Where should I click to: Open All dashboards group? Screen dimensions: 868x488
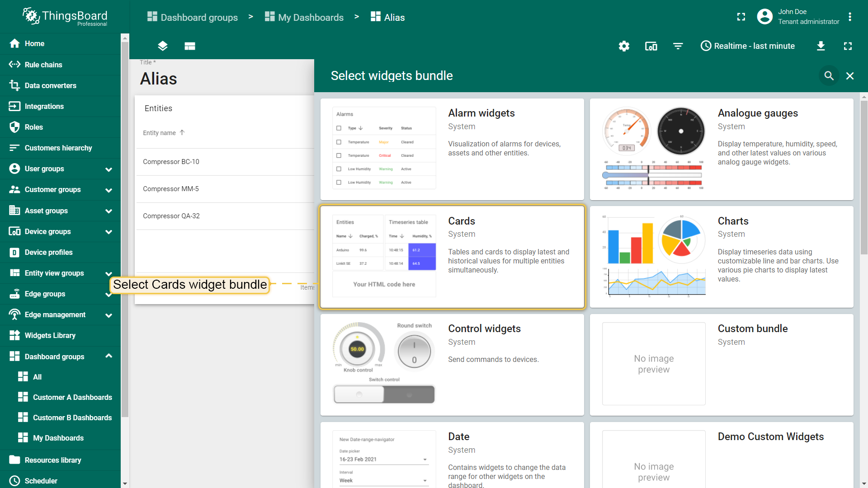point(60,377)
